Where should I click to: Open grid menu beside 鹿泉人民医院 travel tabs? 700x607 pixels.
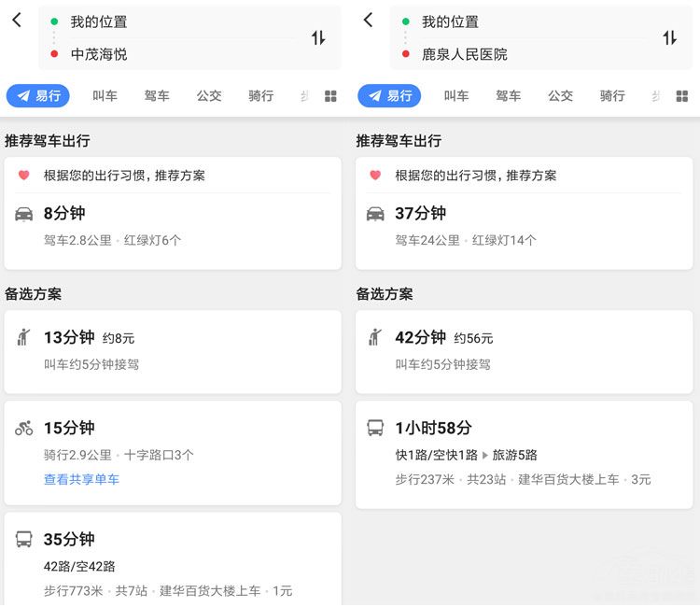pos(681,96)
